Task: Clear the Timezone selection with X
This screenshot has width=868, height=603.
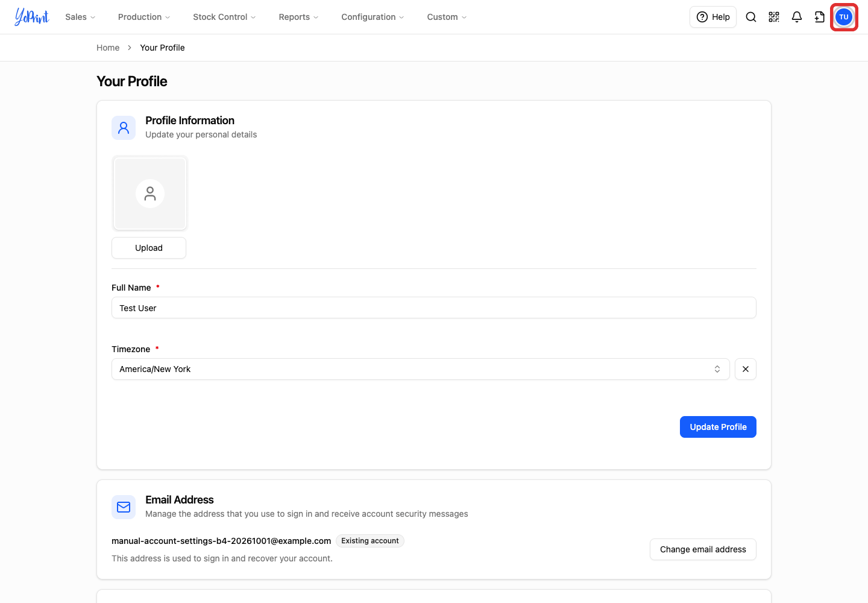Action: [746, 369]
